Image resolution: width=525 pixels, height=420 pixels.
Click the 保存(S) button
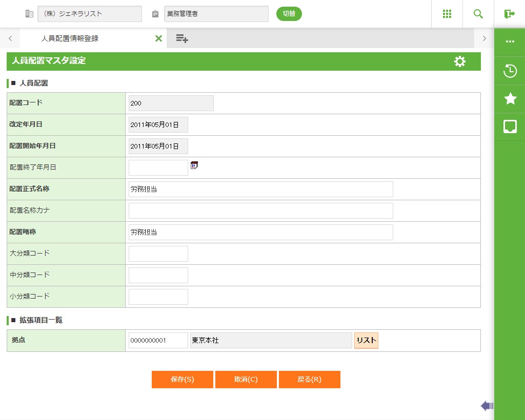pyautogui.click(x=182, y=380)
